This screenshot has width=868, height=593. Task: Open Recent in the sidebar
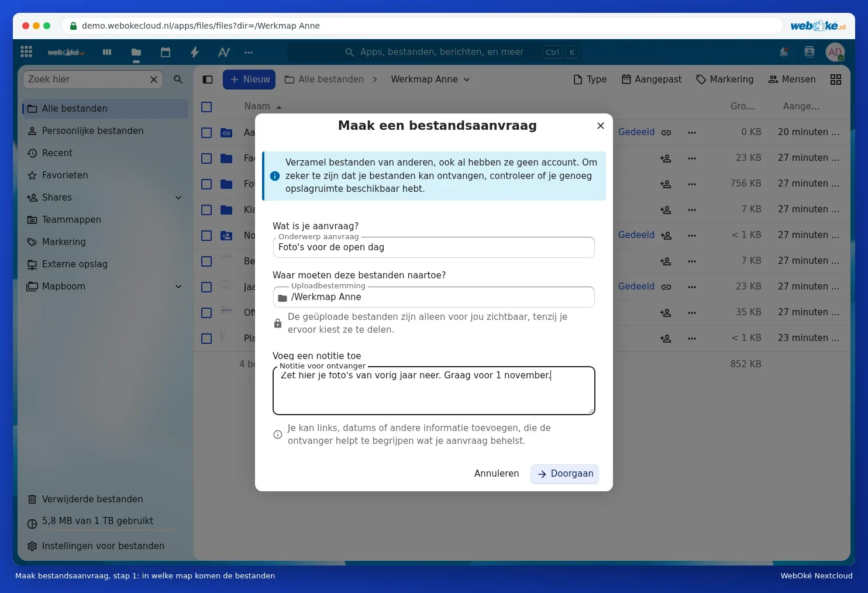tap(105, 153)
